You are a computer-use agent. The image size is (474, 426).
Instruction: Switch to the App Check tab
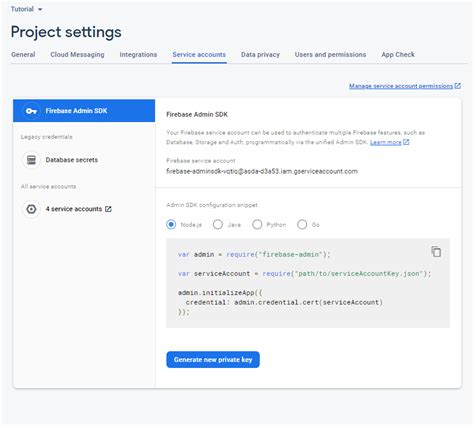coord(398,54)
